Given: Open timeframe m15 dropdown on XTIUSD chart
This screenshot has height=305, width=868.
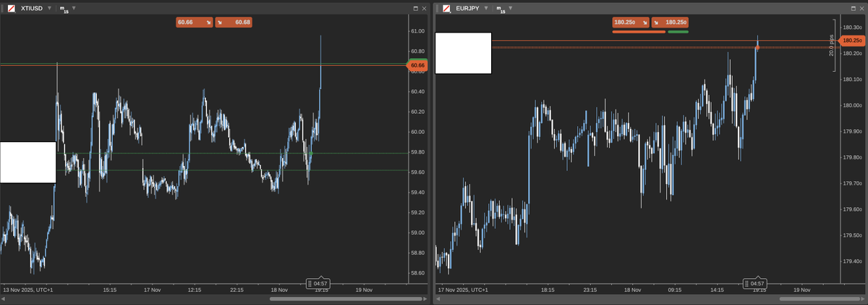Looking at the screenshot, I should pos(74,8).
